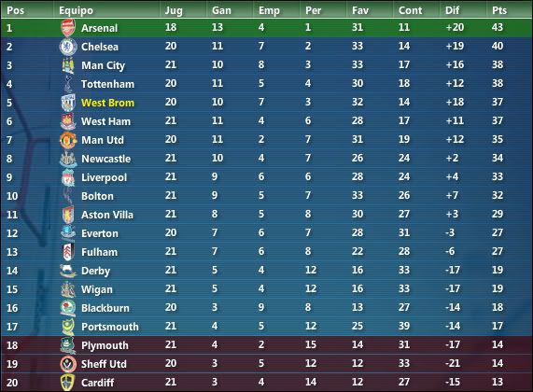The width and height of the screenshot is (533, 392).
Task: Select the Fulham club badge
Action: coord(68,252)
